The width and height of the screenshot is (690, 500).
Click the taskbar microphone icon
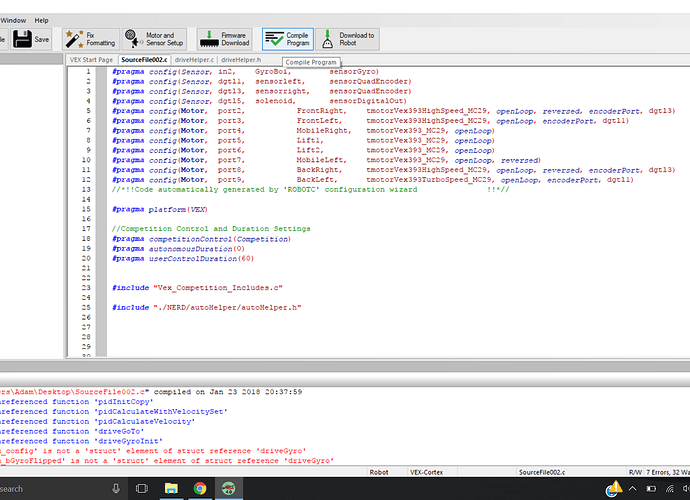[116, 489]
